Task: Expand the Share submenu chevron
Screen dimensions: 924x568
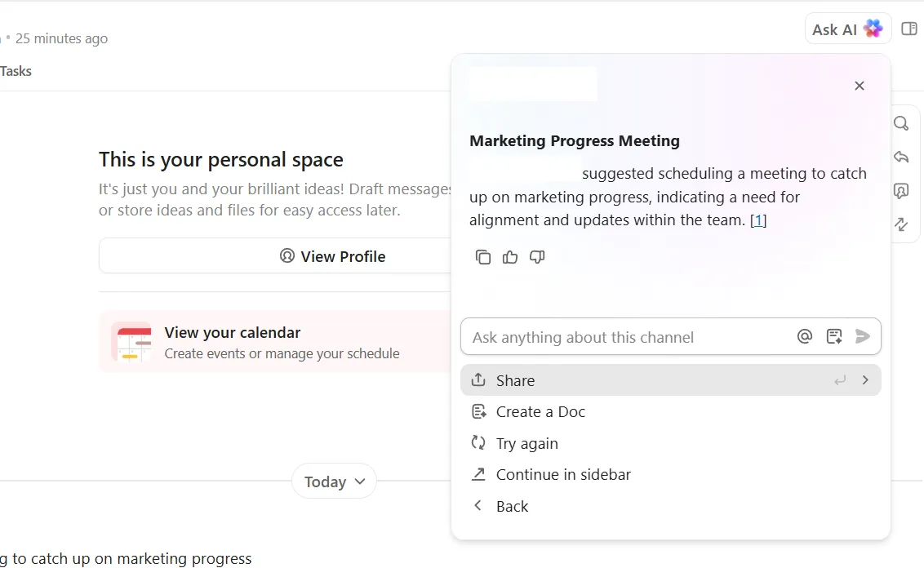Action: point(865,380)
